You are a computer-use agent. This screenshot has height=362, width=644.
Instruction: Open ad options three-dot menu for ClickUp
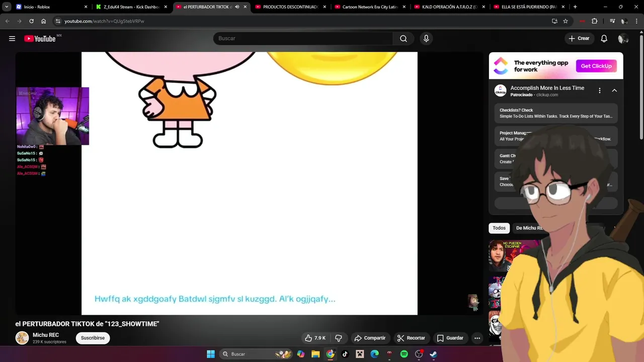pyautogui.click(x=599, y=90)
